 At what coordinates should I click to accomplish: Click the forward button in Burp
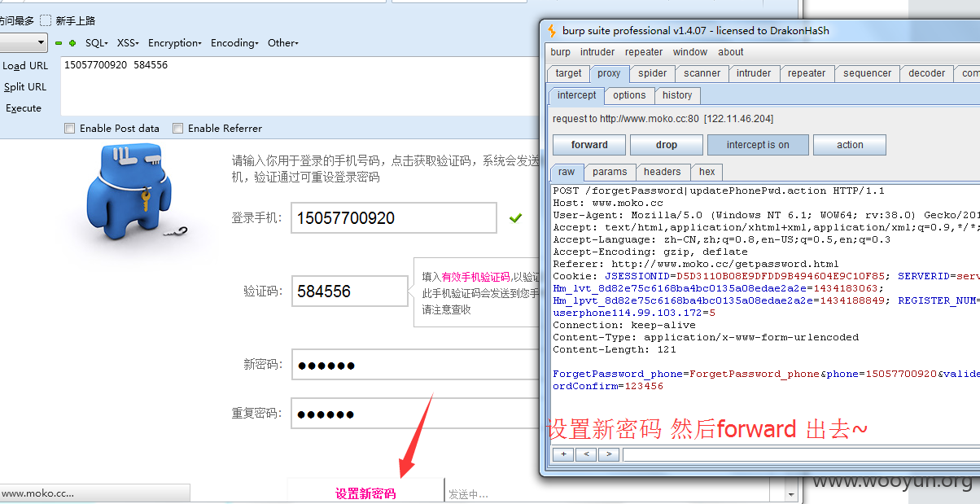(x=589, y=145)
